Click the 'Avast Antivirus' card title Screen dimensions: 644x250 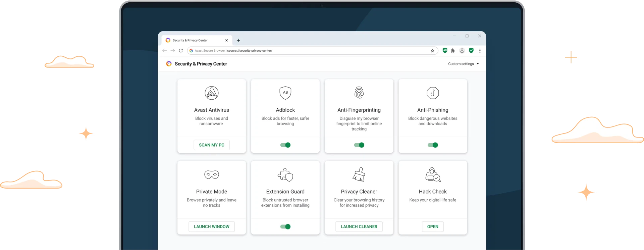(212, 110)
